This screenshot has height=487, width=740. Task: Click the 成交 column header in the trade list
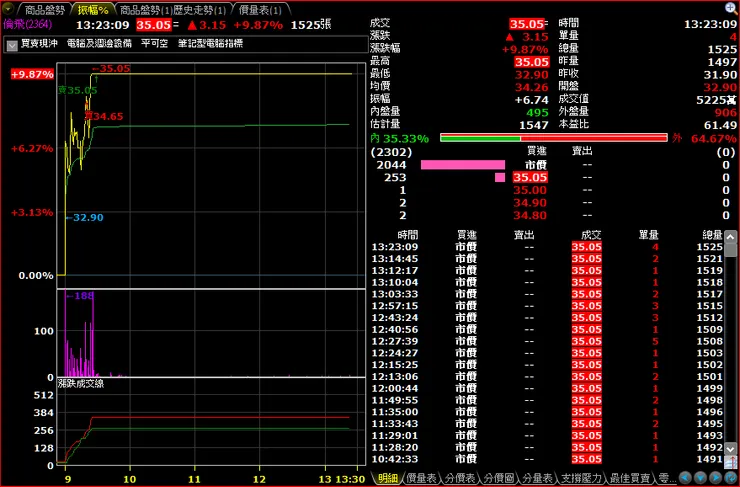click(591, 235)
